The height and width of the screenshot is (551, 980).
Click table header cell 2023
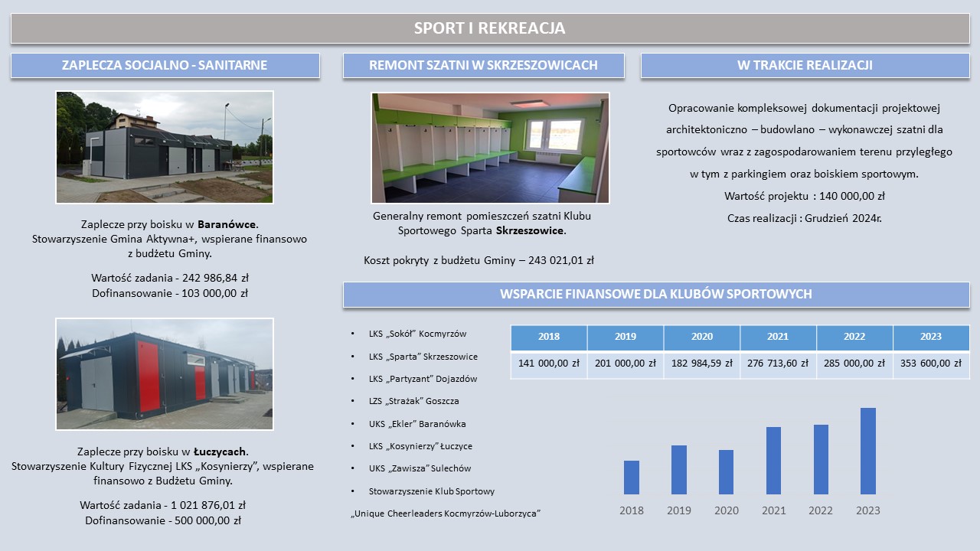932,337
